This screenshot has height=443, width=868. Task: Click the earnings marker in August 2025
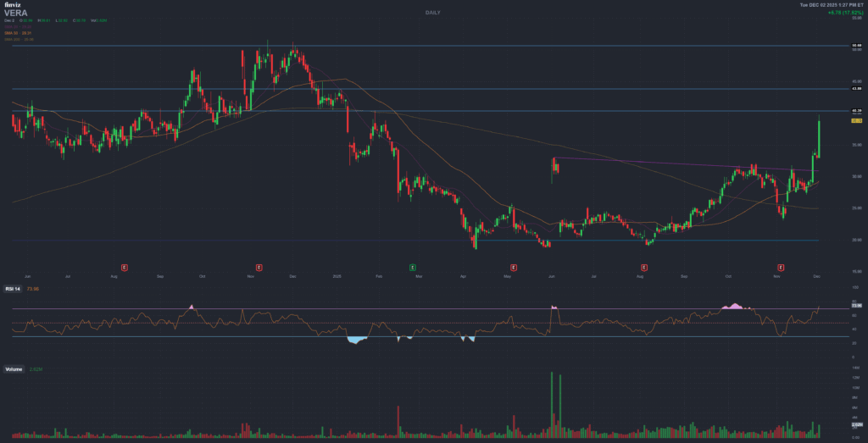point(644,267)
